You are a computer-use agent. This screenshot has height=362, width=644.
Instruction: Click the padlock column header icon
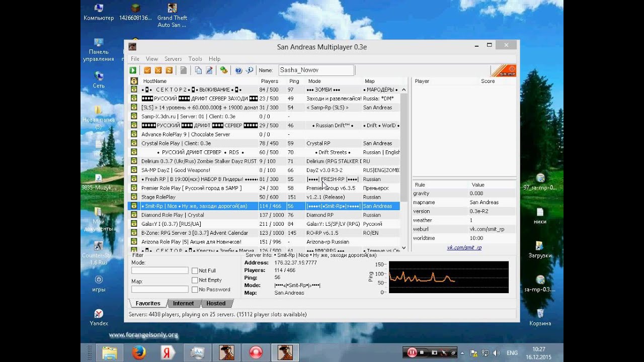(134, 81)
